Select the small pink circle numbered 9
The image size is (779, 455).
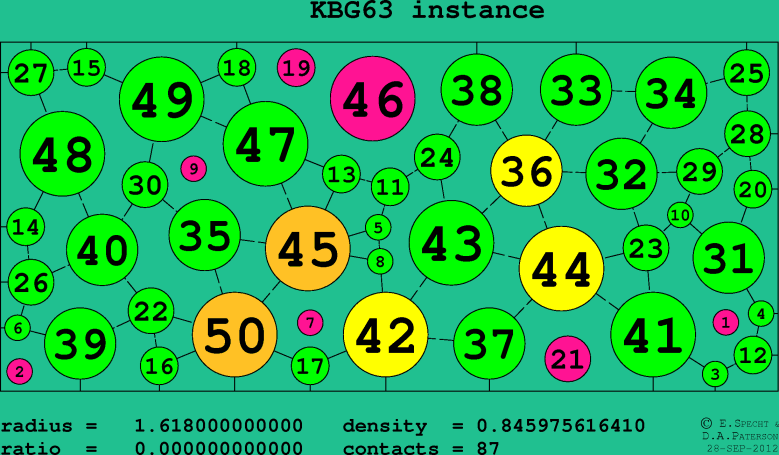click(194, 168)
